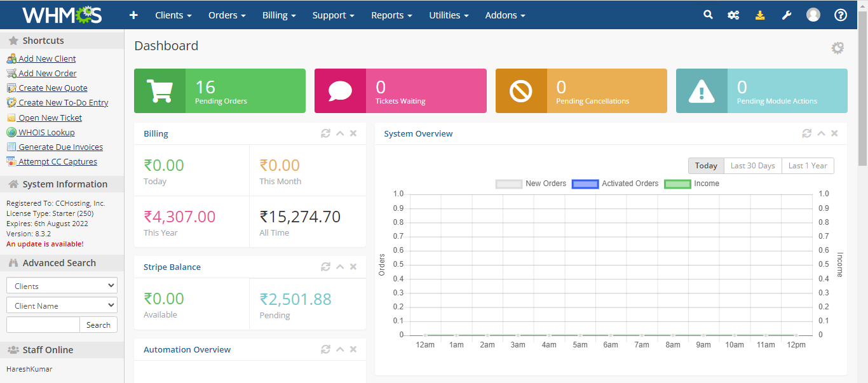Switch chart to Last 30 Days
The image size is (868, 383).
pos(752,166)
